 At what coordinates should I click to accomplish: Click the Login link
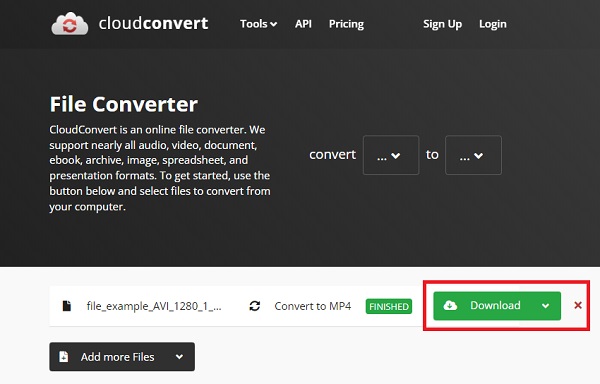[492, 24]
